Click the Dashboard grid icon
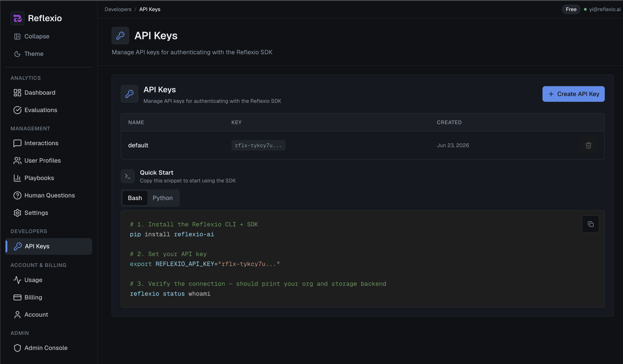The height and width of the screenshot is (364, 623). [17, 93]
